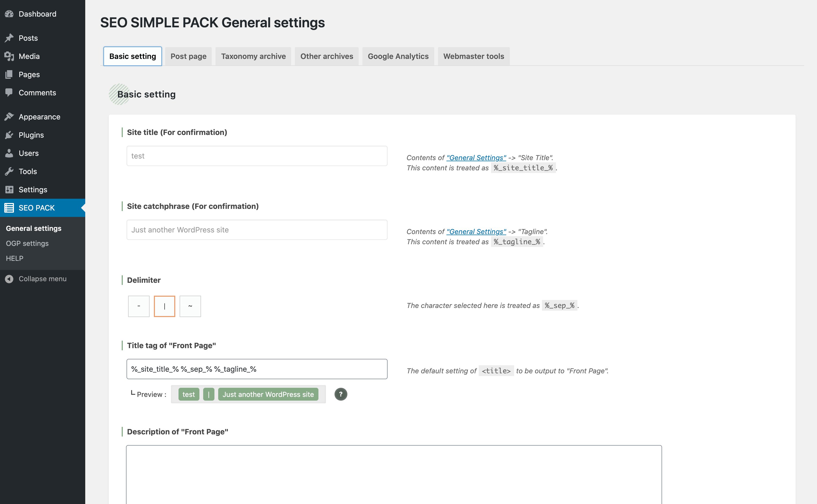The width and height of the screenshot is (817, 504).
Task: Click the %_site_title_% code snippet
Action: (523, 168)
